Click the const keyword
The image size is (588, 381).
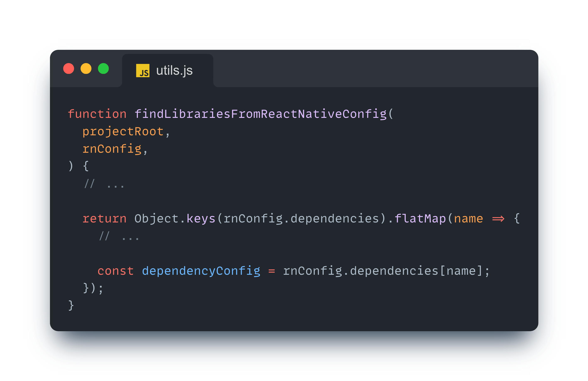[x=115, y=271]
